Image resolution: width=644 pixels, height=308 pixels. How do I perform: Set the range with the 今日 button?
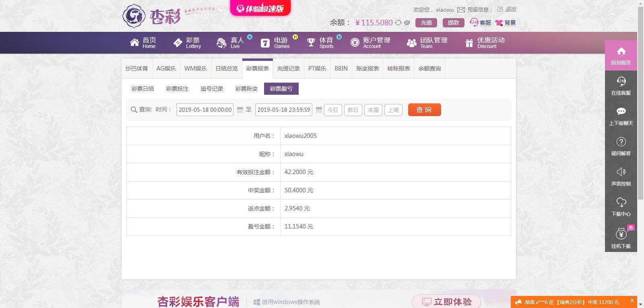(333, 110)
